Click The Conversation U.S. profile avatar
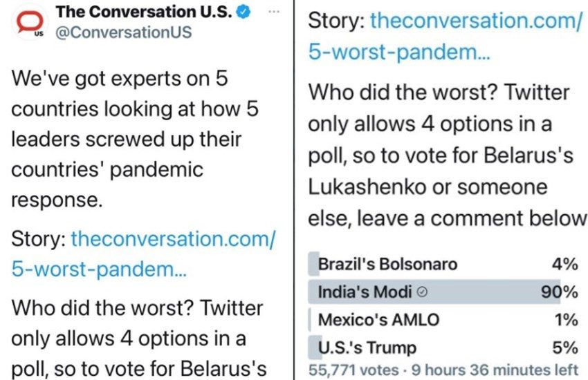This screenshot has width=588, height=380. (x=28, y=23)
